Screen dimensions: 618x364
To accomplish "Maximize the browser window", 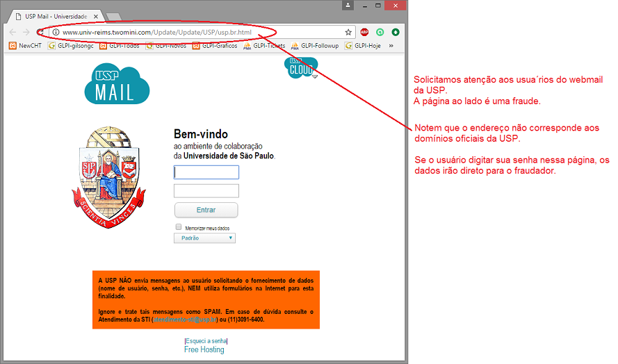I will coord(377,6).
